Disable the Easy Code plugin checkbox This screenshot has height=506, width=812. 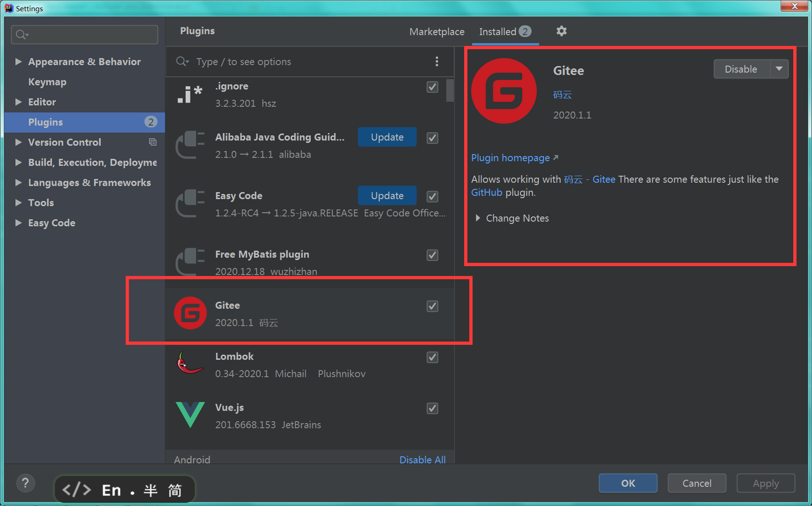pyautogui.click(x=432, y=196)
